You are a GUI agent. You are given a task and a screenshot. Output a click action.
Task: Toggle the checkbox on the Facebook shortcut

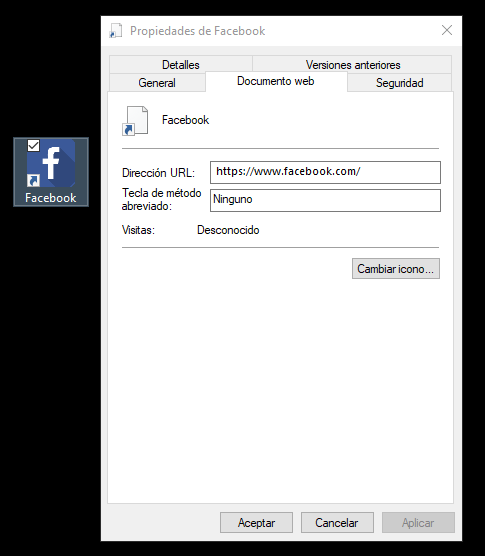point(34,145)
